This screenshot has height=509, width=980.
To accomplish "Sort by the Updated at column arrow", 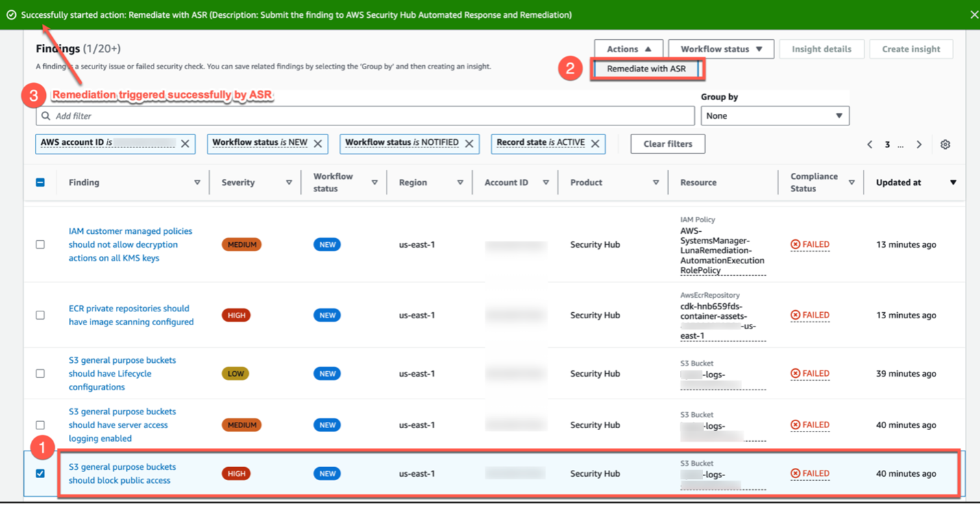I will point(953,182).
